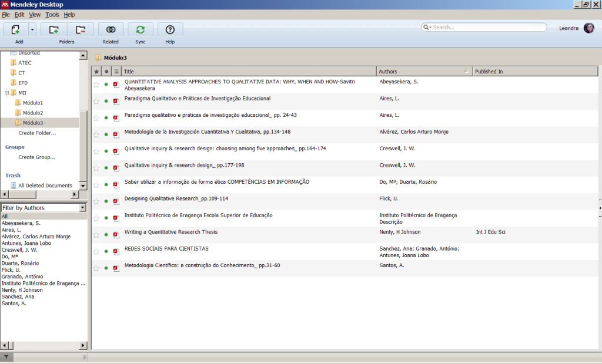The width and height of the screenshot is (602, 364).
Task: Toggle read status dot for Flick, U. entry
Action: point(106,201)
